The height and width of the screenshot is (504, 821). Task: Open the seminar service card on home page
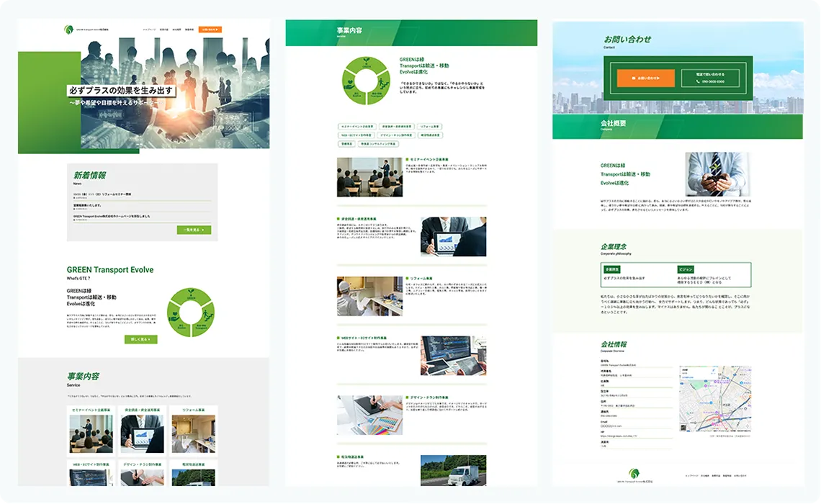(x=91, y=431)
